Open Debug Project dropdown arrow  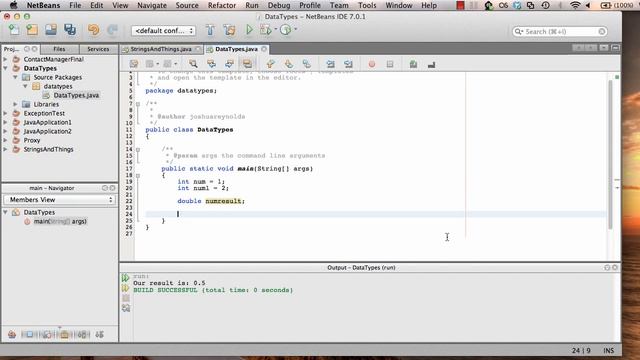click(x=276, y=29)
